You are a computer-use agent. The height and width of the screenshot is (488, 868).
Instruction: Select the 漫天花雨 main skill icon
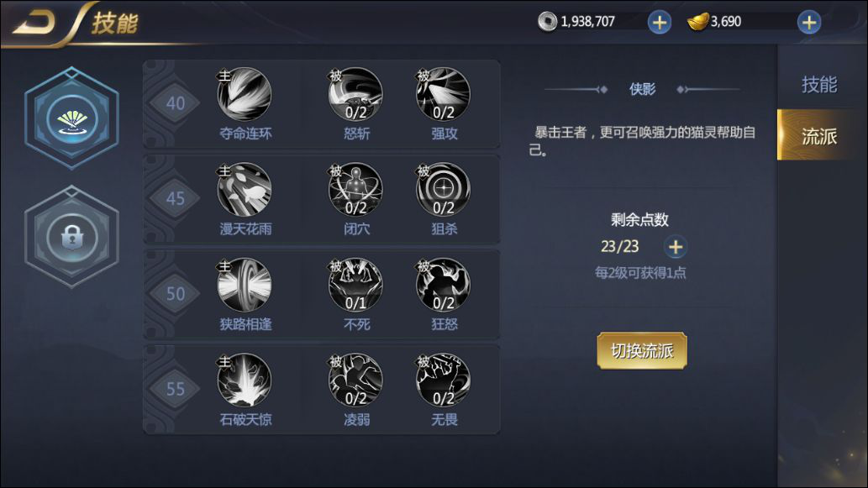(x=245, y=189)
